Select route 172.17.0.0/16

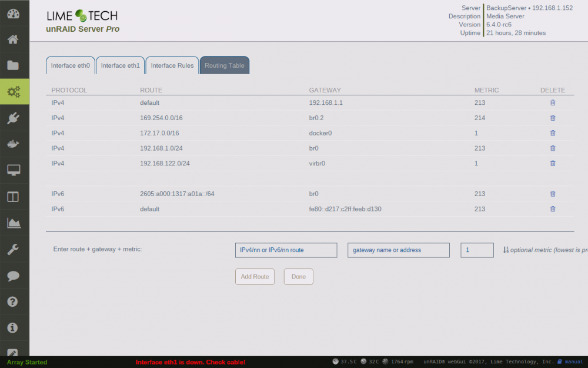pyautogui.click(x=159, y=133)
